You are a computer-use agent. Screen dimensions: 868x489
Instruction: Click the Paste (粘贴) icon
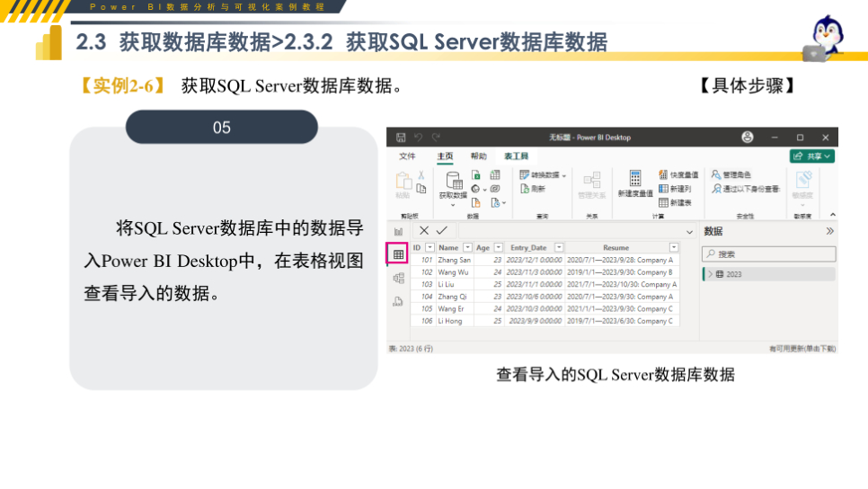click(x=403, y=181)
